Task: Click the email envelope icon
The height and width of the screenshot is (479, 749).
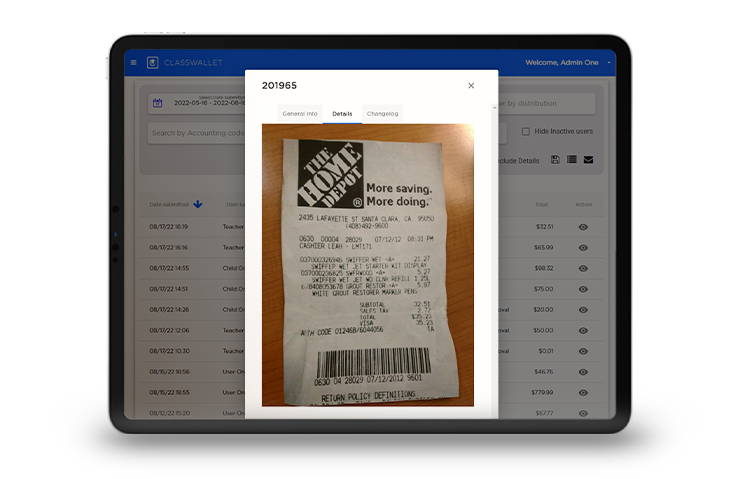Action: [588, 160]
